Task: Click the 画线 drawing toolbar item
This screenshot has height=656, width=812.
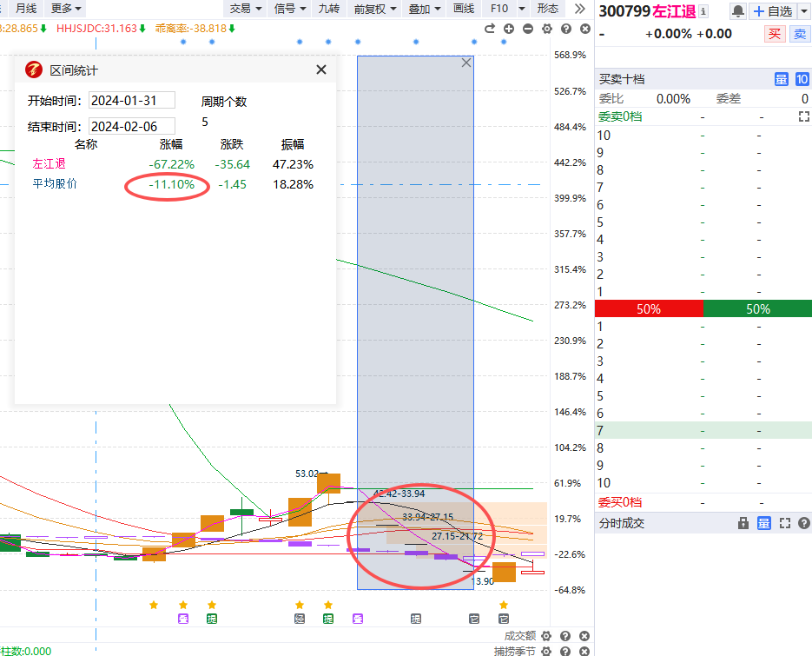Action: click(x=464, y=9)
